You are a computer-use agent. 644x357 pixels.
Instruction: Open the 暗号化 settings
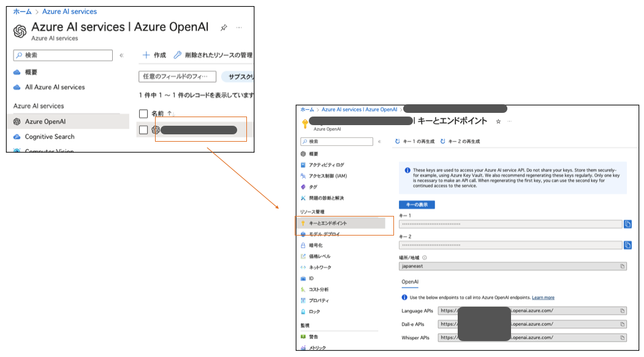312,245
